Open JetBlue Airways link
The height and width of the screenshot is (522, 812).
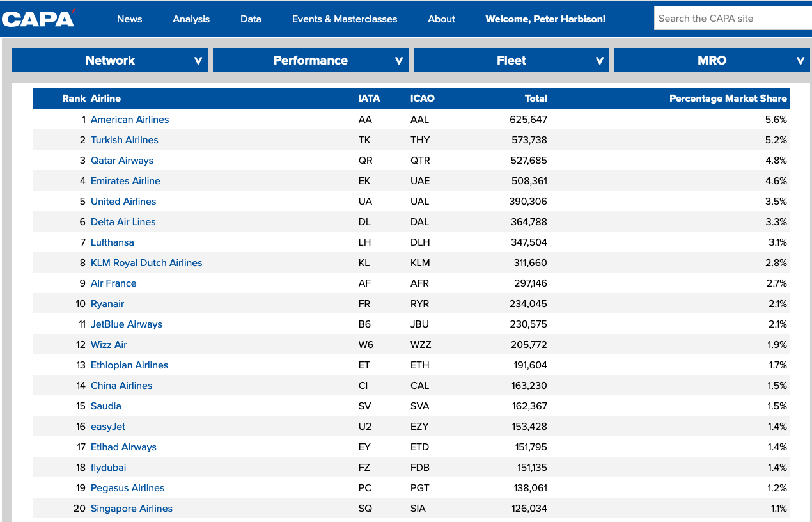pos(127,324)
